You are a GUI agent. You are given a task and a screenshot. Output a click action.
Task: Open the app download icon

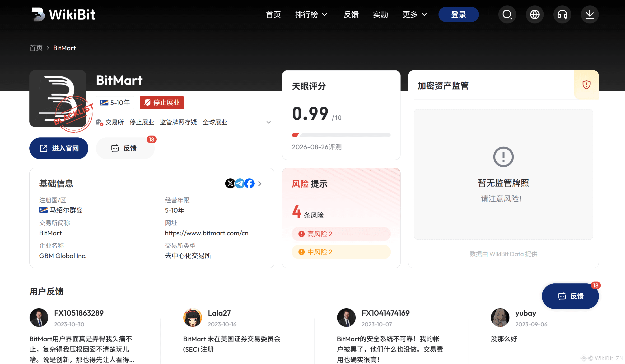pos(590,14)
